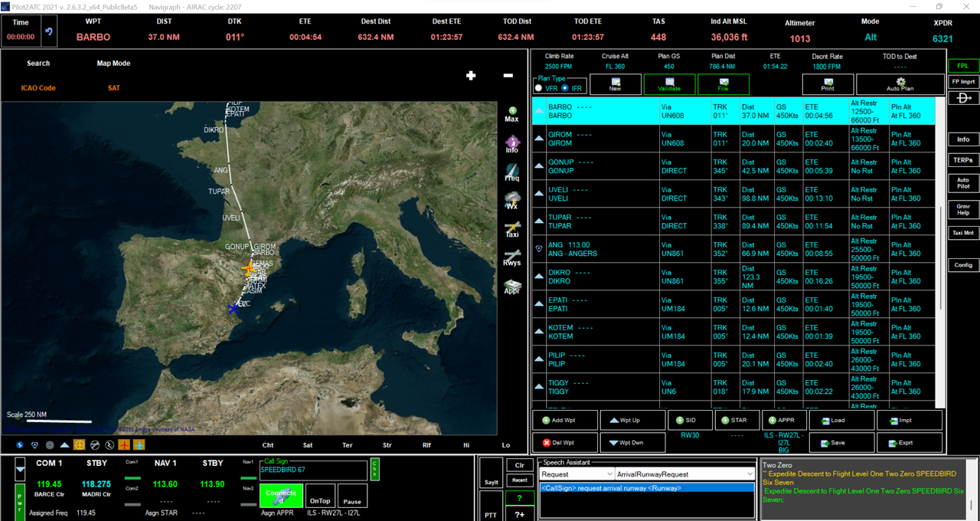Viewport: 980px width, 521px height.
Task: Click the SID button
Action: click(x=690, y=421)
